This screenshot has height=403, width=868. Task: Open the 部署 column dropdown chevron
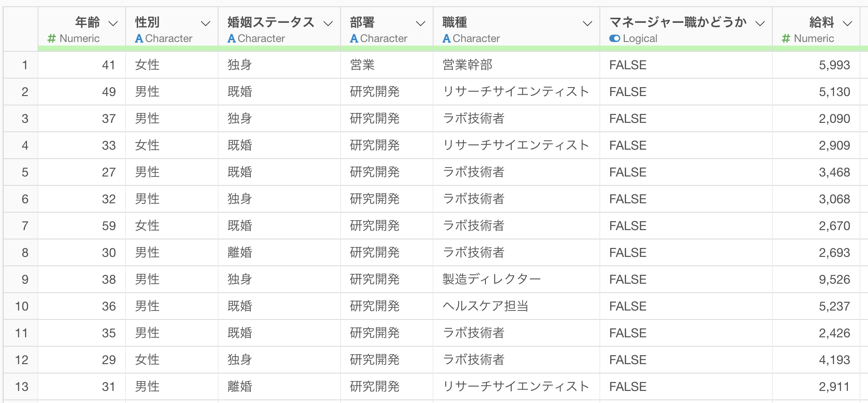point(421,23)
